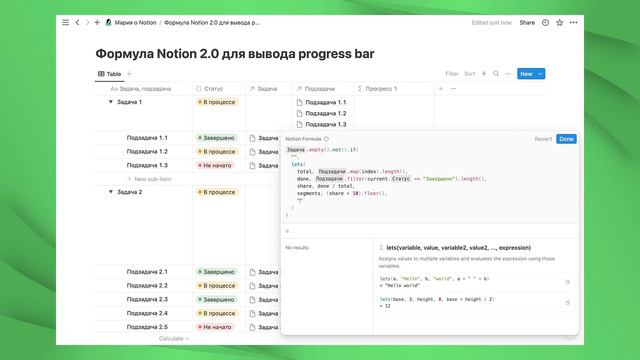Select the Подзадача 2.4 row title

[147, 313]
